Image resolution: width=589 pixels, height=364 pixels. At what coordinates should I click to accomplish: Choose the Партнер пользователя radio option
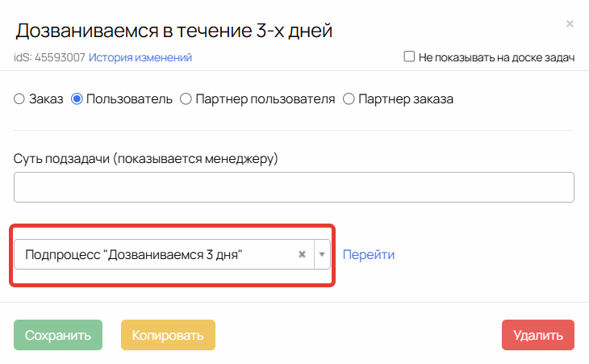(186, 99)
